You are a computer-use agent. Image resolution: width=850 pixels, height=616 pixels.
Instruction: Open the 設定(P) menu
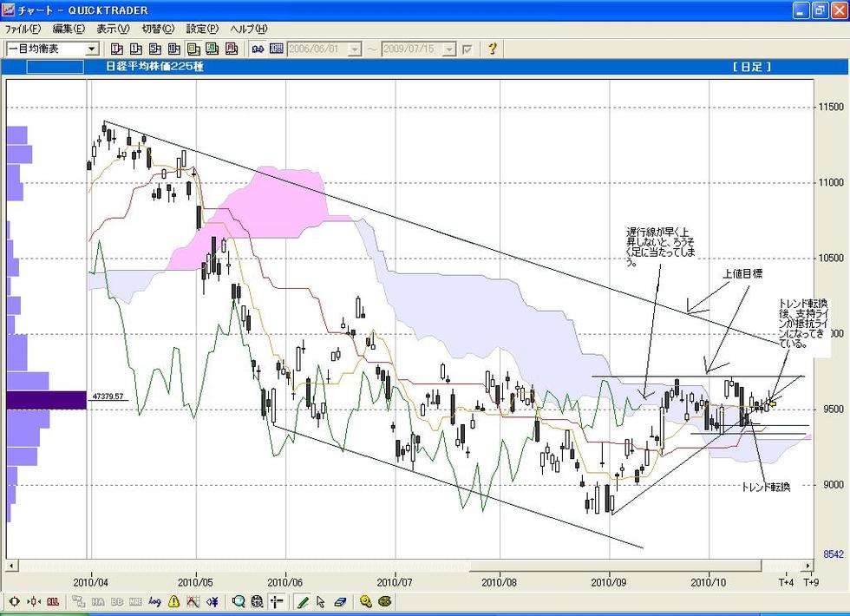[x=202, y=29]
